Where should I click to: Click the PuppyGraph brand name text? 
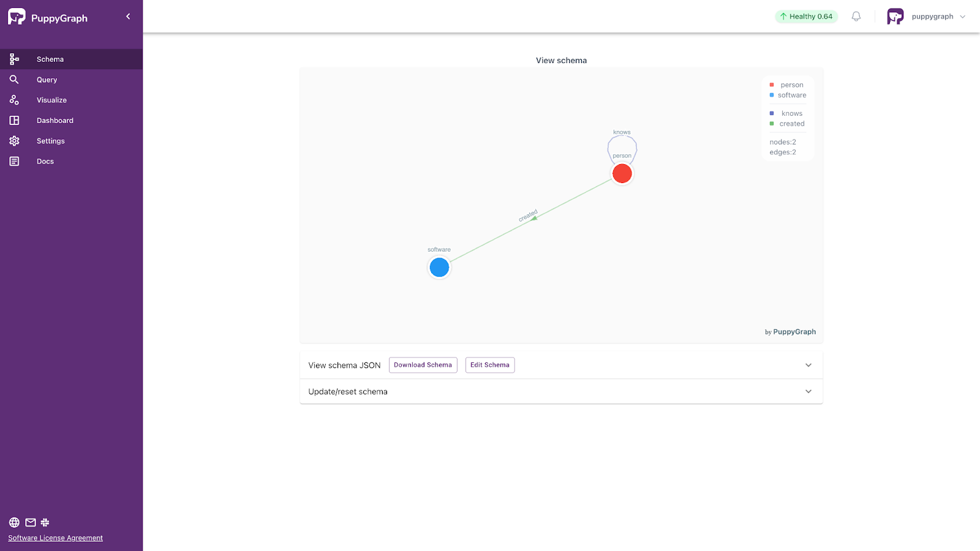pos(59,18)
